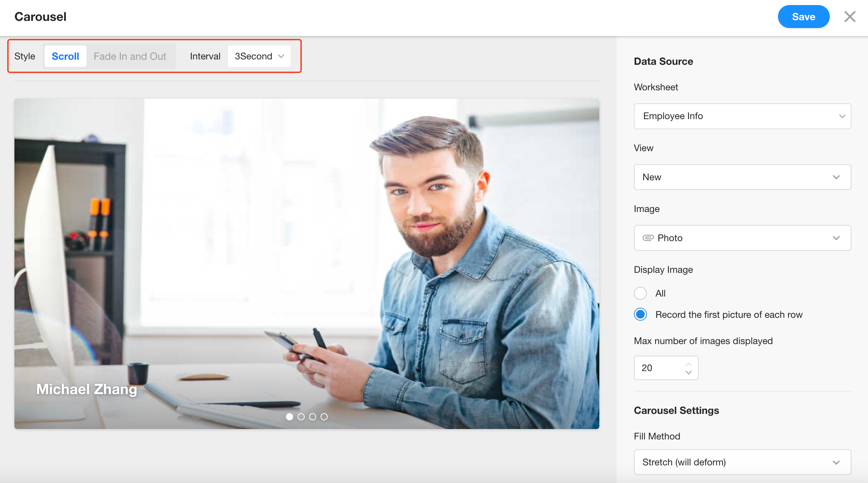Image resolution: width=868 pixels, height=483 pixels.
Task: Choose 'Record the first picture of each row'
Action: click(x=640, y=315)
